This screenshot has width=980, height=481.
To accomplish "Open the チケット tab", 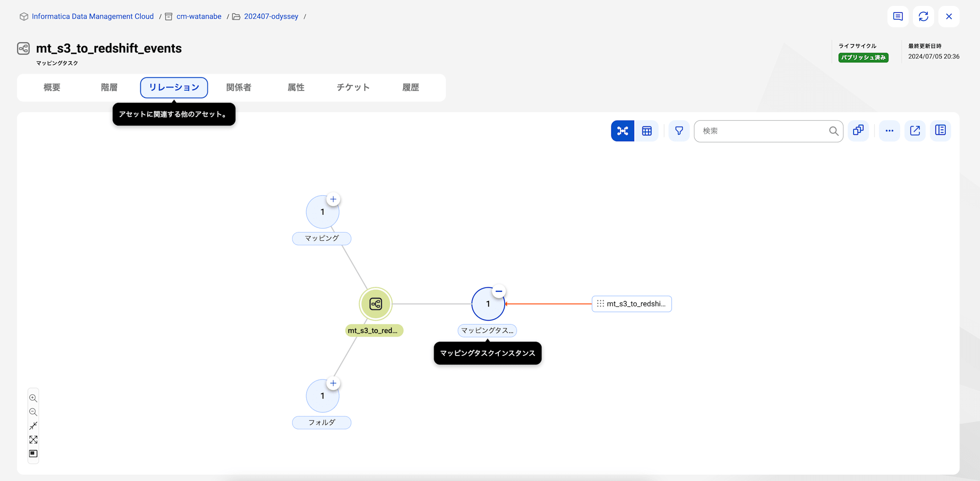I will [x=353, y=88].
